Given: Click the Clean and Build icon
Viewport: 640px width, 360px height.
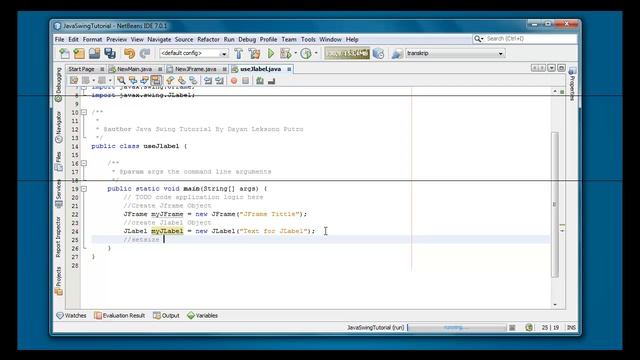Looking at the screenshot, I should pyautogui.click(x=254, y=53).
